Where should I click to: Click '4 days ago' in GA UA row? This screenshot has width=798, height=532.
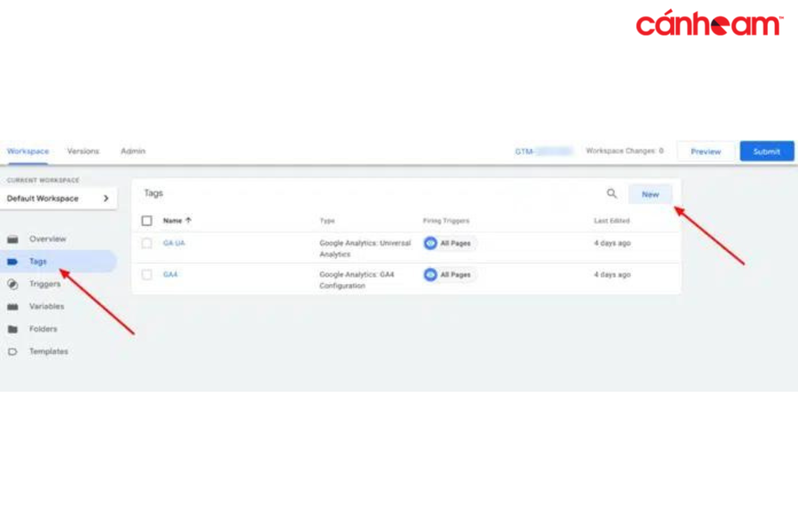pos(612,243)
